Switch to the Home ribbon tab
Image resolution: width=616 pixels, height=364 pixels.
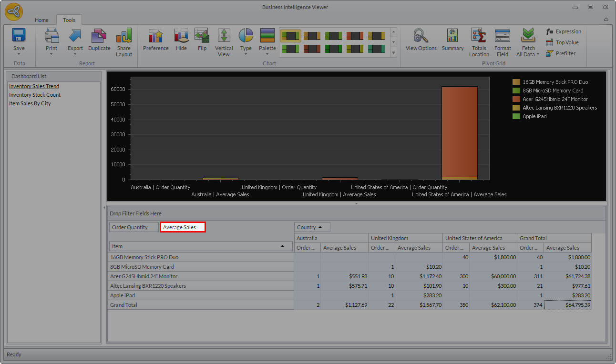[41, 20]
